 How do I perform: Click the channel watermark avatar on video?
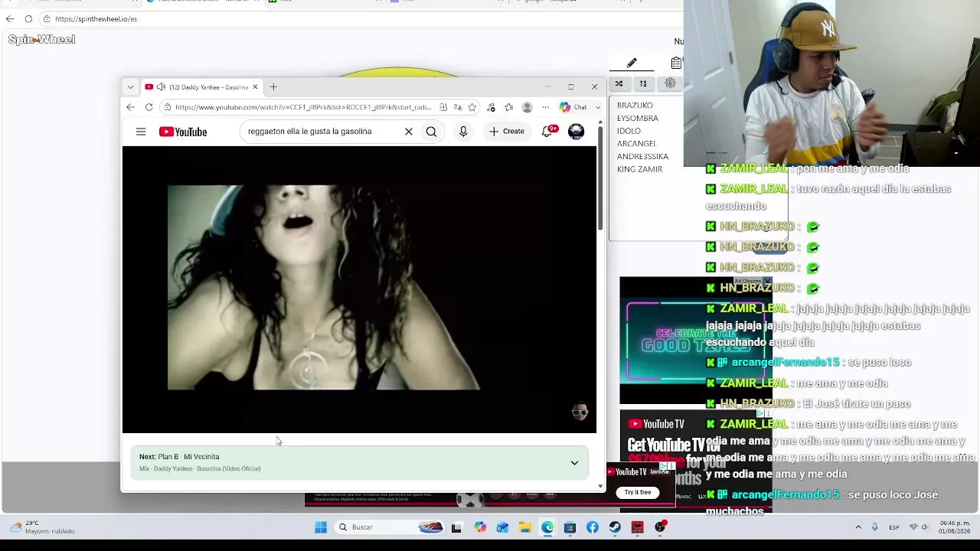pos(580,412)
